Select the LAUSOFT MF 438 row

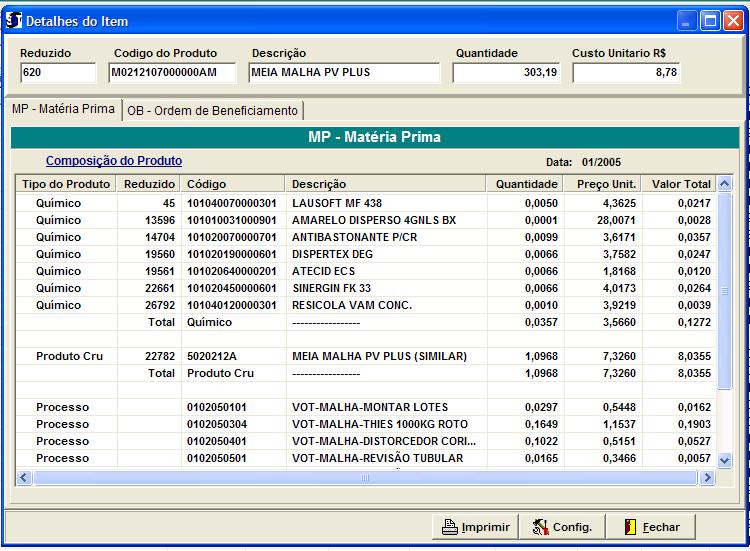click(x=336, y=203)
